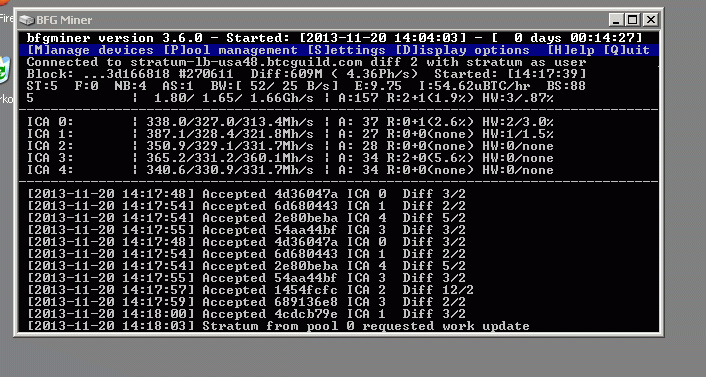The height and width of the screenshot is (377, 706).
Task: Select the ICA 2 device row
Action: [x=290, y=146]
